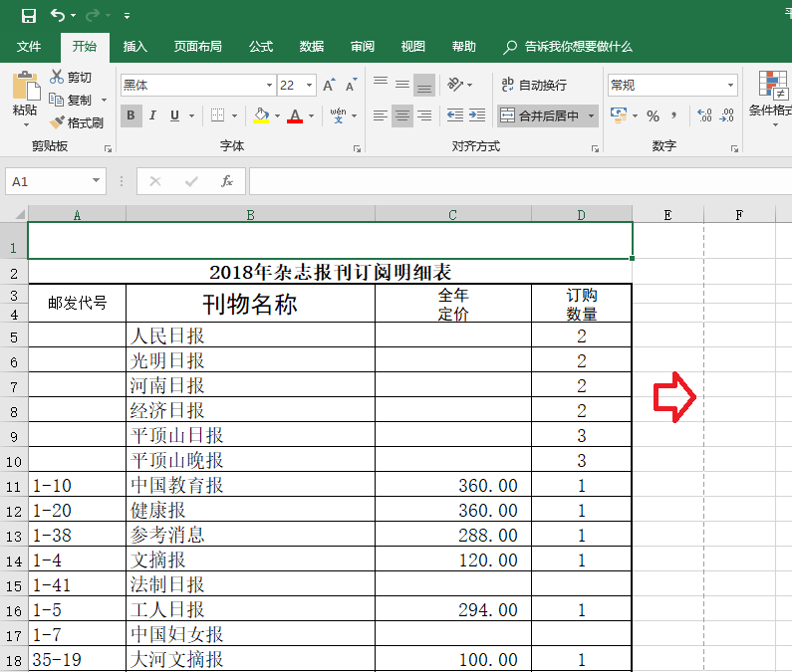Image resolution: width=792 pixels, height=672 pixels.
Task: Open the 文件 (File) tab
Action: pyautogui.click(x=29, y=47)
